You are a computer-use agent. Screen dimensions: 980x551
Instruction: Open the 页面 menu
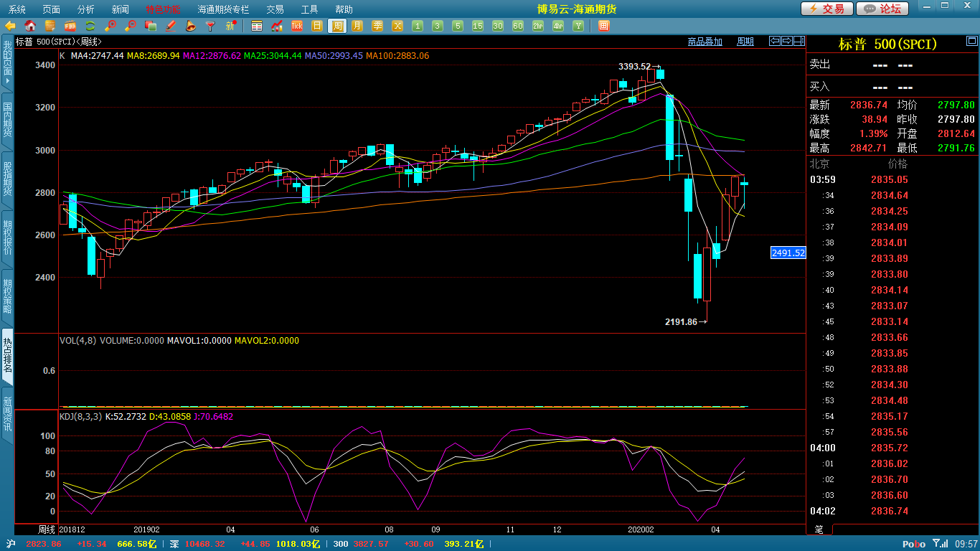coord(51,9)
